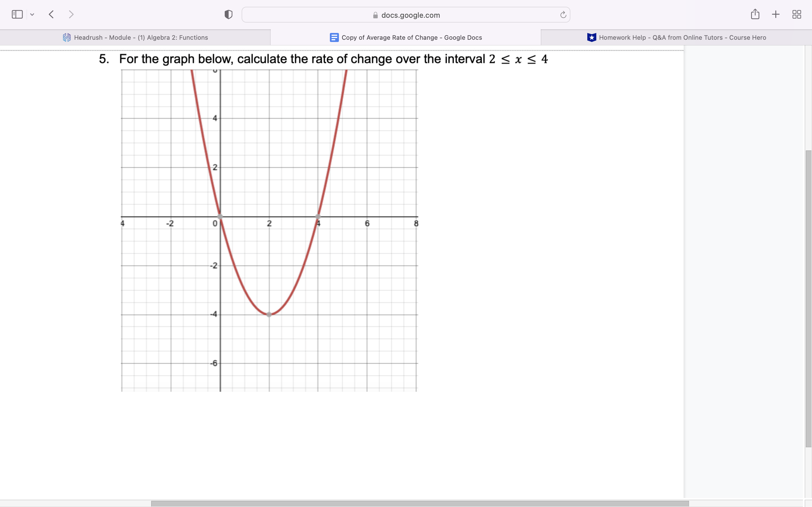812x507 pixels.
Task: Click the padlock icon in address bar
Action: (376, 15)
